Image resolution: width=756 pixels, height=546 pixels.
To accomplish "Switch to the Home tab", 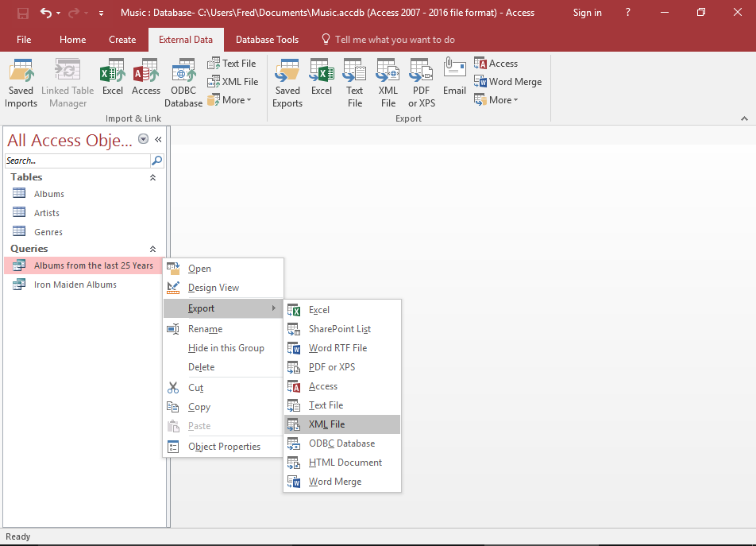I will [73, 40].
